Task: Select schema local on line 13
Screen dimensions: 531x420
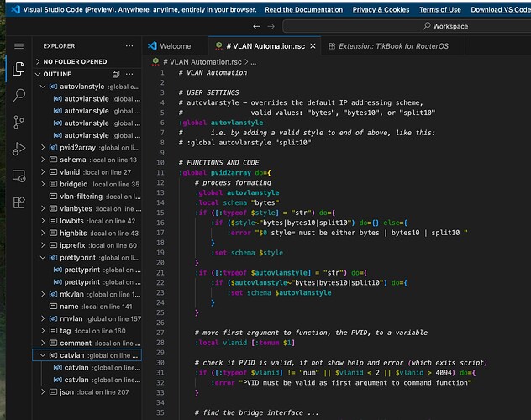Action: click(x=87, y=160)
